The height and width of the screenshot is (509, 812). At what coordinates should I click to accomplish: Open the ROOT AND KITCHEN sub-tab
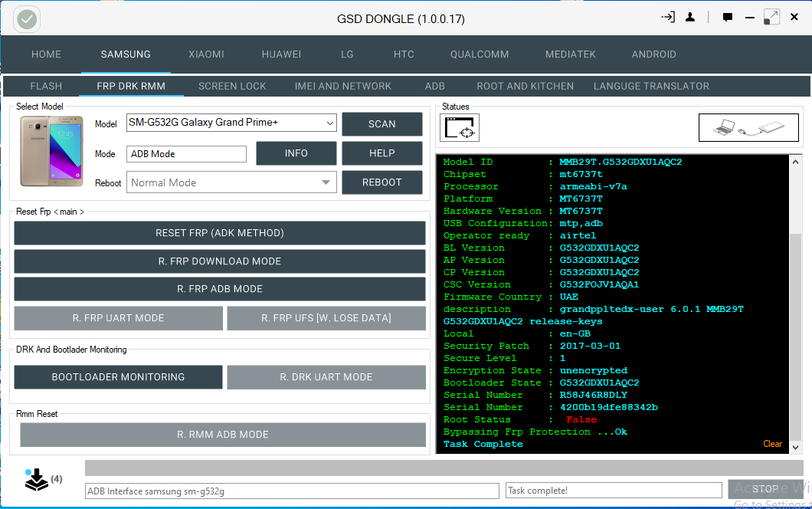(525, 86)
